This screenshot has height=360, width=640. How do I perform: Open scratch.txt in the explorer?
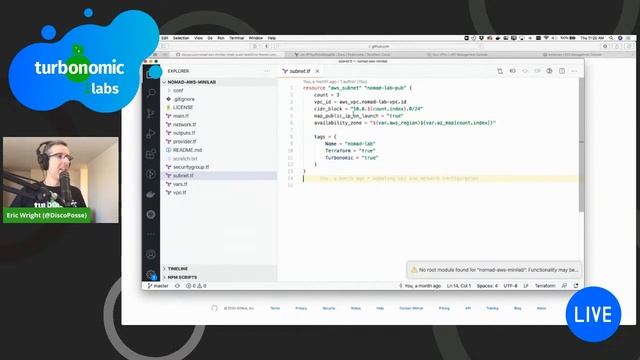click(218, 158)
